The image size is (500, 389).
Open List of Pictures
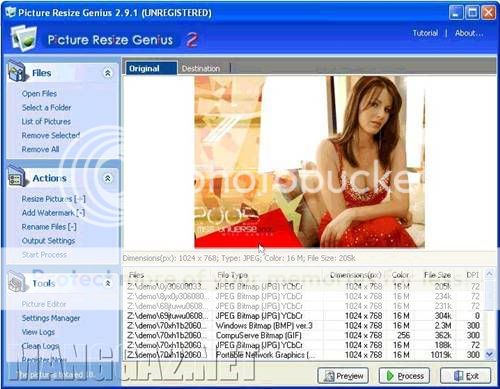[x=46, y=121]
